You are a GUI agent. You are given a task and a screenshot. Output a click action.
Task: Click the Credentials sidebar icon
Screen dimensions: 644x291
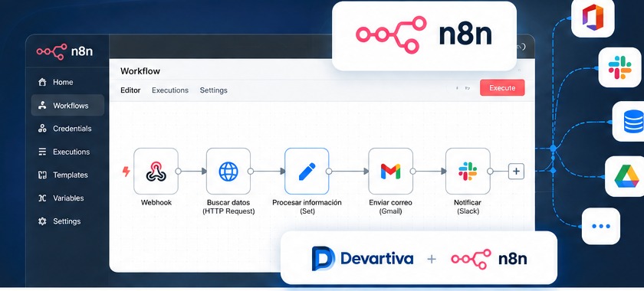click(x=42, y=129)
